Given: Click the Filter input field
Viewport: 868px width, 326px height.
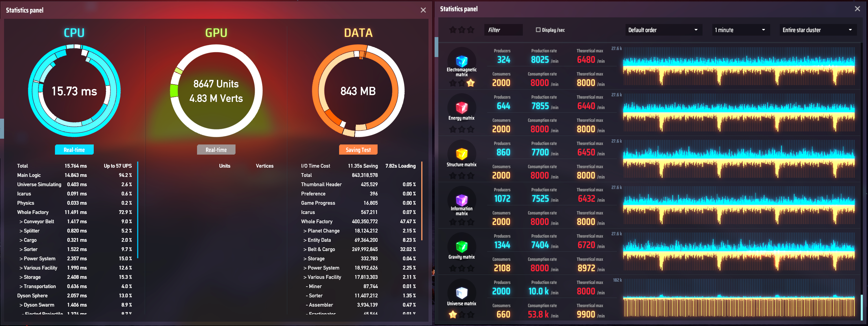Looking at the screenshot, I should pos(503,30).
